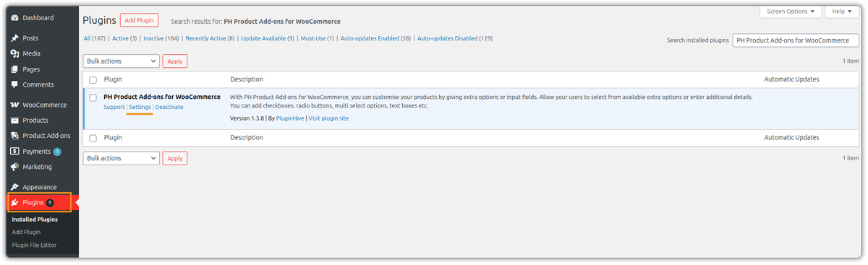The width and height of the screenshot is (868, 265).
Task: Open the PluginHive author link
Action: click(290, 118)
